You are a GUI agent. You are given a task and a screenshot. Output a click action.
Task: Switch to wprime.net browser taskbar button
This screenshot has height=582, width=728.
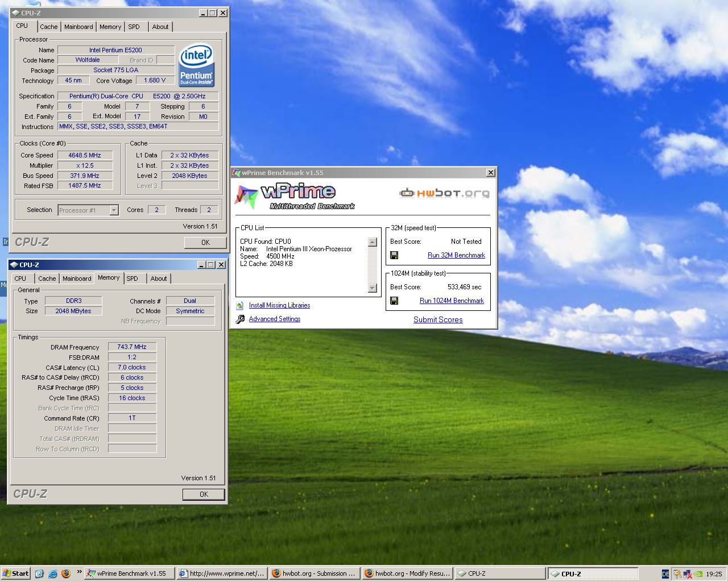tap(221, 573)
